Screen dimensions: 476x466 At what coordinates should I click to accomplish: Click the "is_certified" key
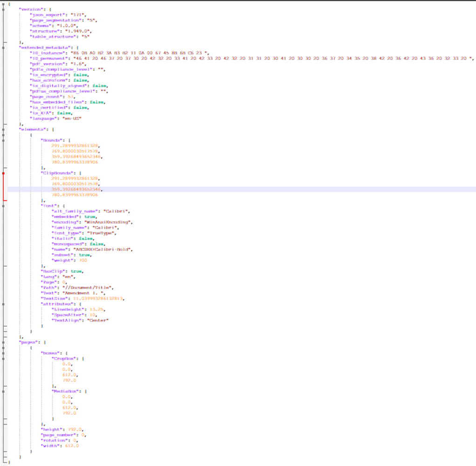click(x=50, y=108)
